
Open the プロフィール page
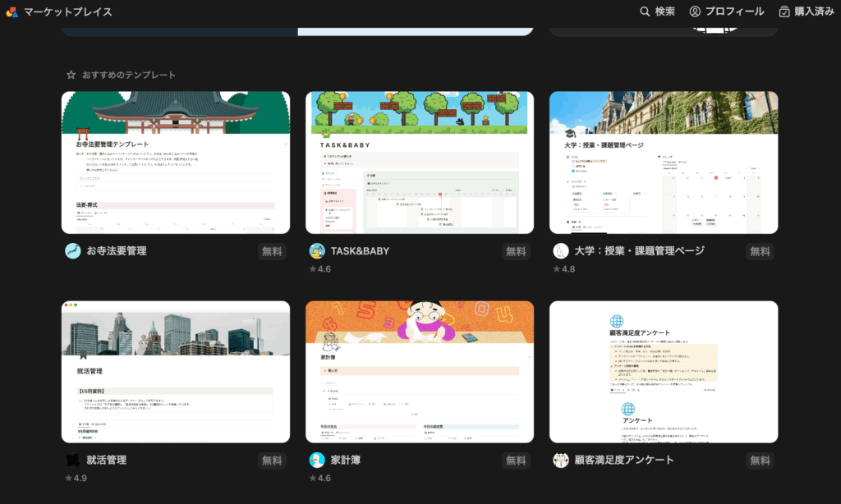734,11
